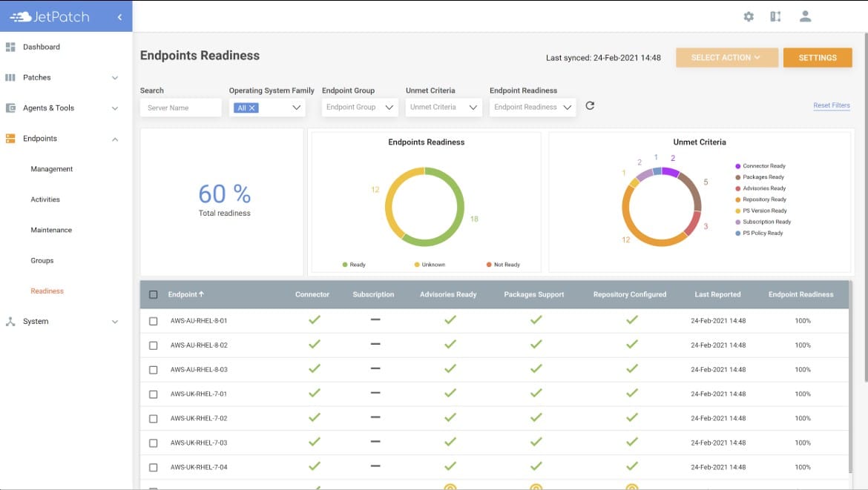Open the Unmet Criteria filter dropdown

tap(444, 107)
